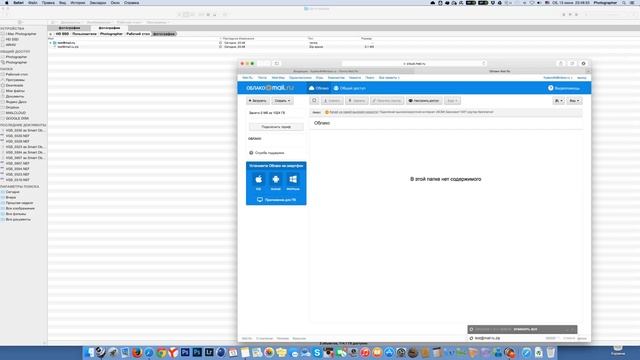Click the Windows Phone icon in the Cloud promo
The height and width of the screenshot is (360, 640).
[293, 179]
